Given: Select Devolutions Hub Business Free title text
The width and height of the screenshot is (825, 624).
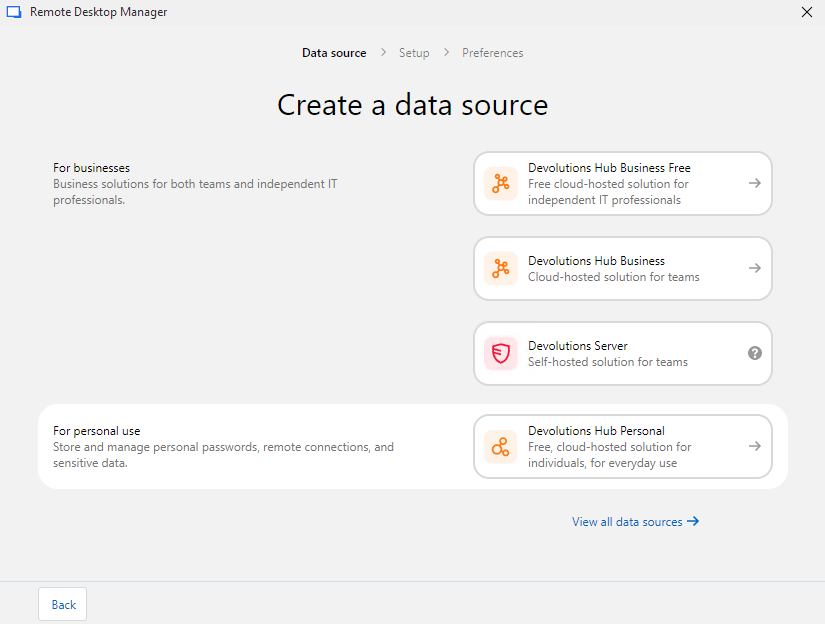Looking at the screenshot, I should pos(609,168).
